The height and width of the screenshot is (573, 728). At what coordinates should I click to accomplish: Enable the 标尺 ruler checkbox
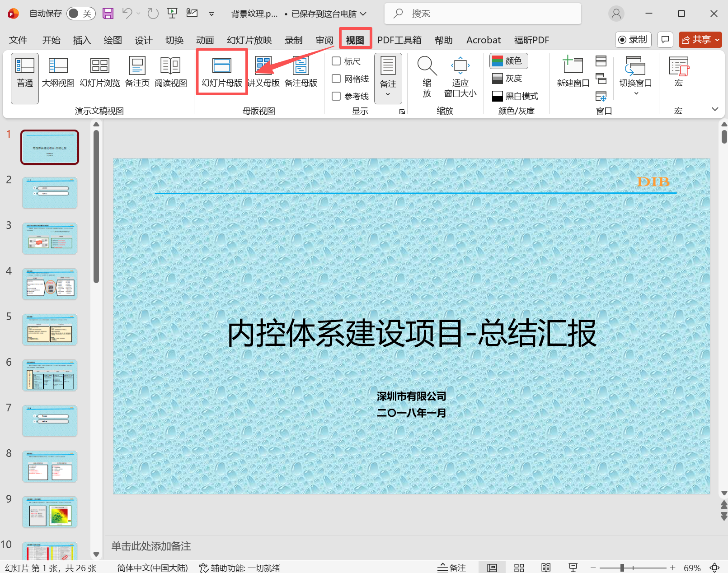(x=336, y=61)
